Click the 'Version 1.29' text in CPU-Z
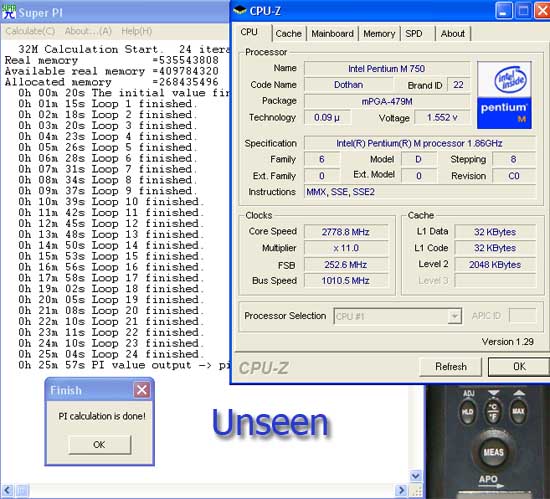Viewport: 550px width, 499px height. [508, 342]
